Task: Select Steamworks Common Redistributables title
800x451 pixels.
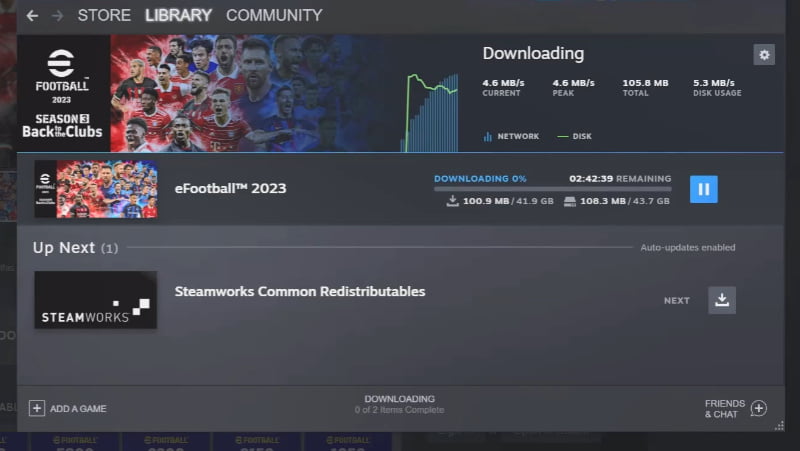Action: [x=300, y=291]
